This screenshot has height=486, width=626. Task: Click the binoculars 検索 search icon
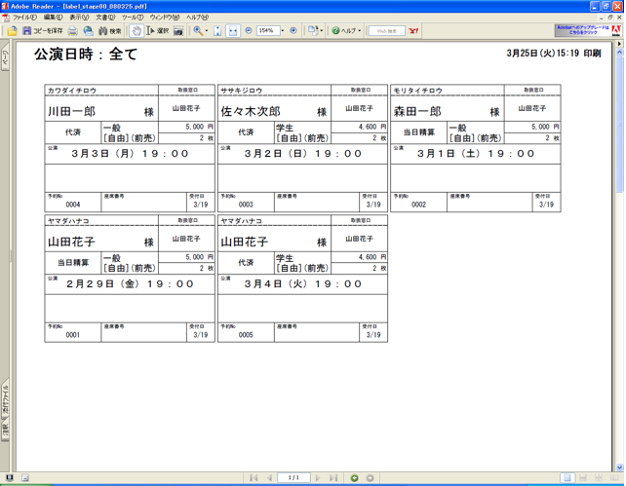(x=109, y=31)
